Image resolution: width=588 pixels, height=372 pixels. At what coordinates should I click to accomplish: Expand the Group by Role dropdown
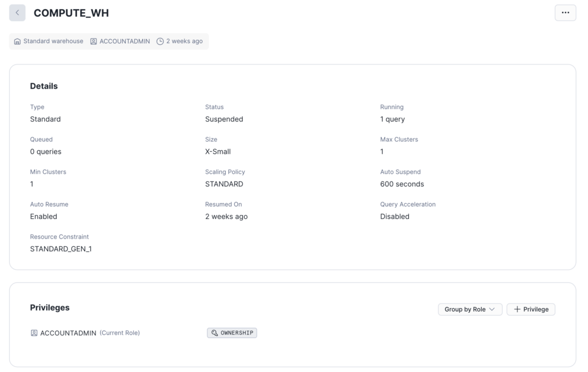470,309
